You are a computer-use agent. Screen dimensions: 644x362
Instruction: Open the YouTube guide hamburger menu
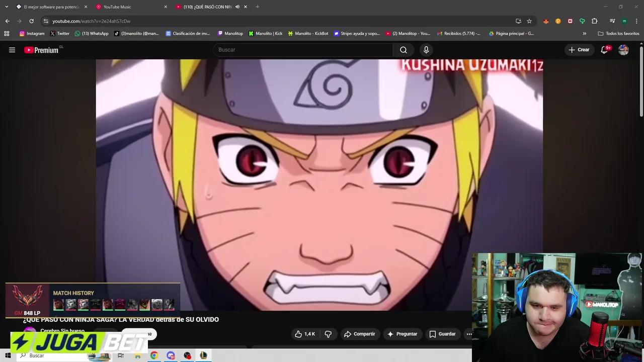tap(12, 50)
